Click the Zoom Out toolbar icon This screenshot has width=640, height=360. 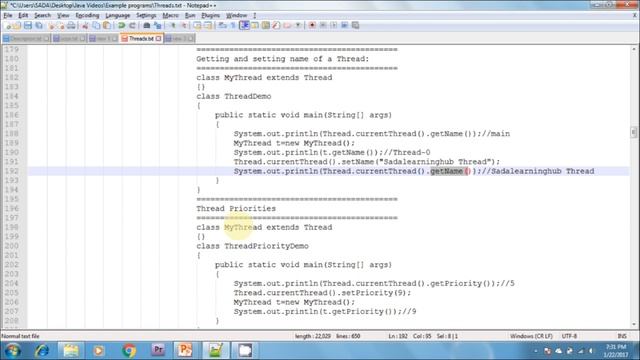tap(184, 25)
